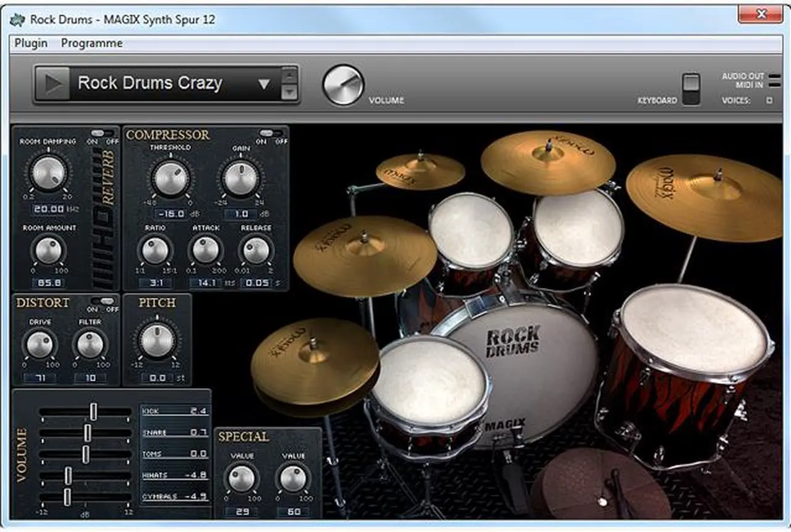Hit the small splash cymbal at top
Viewport: 791px width, 532px height.
click(x=420, y=170)
